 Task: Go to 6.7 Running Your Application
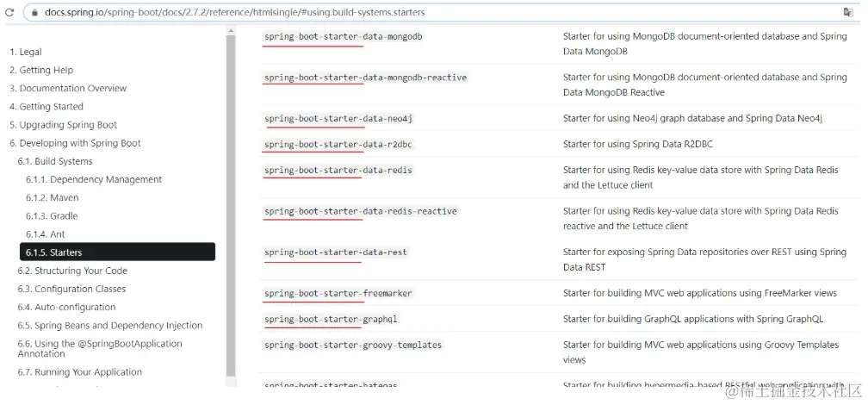[80, 372]
